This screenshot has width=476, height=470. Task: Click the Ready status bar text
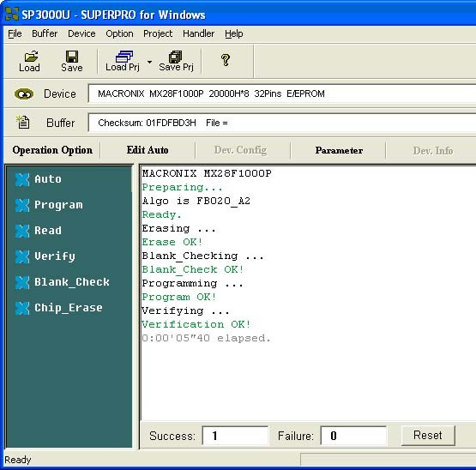click(18, 460)
